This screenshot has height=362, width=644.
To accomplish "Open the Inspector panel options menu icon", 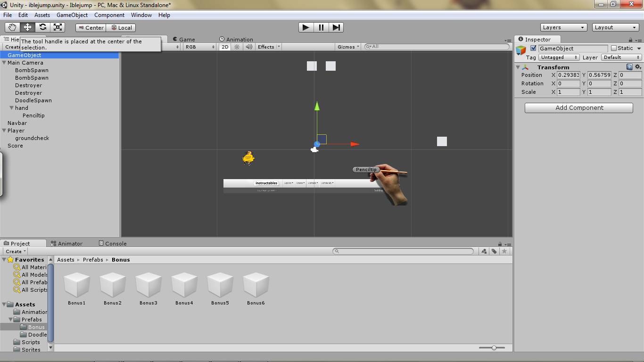I will coord(638,40).
